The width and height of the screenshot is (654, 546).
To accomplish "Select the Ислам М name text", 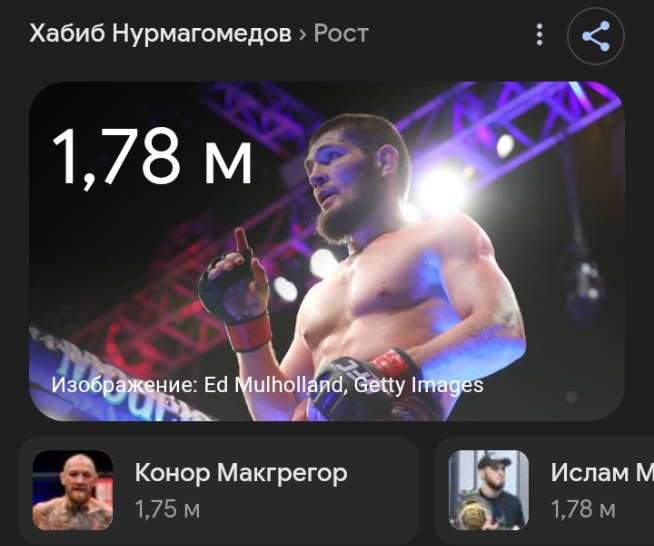I will 602,473.
